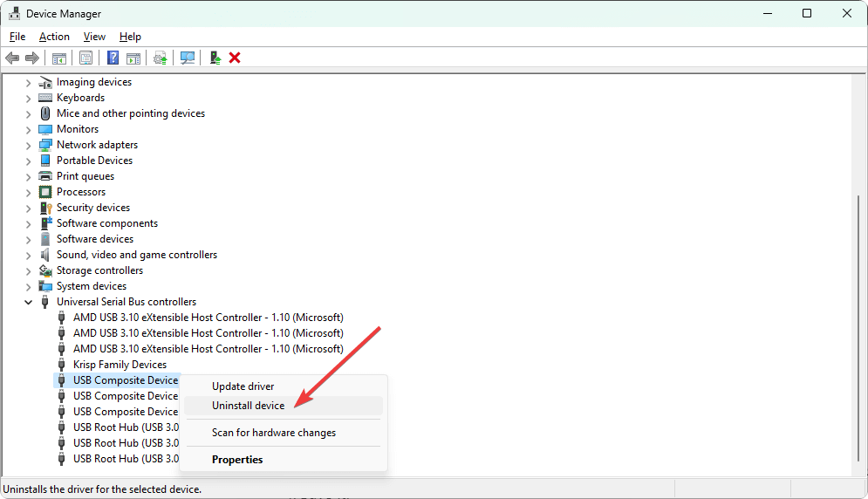The height and width of the screenshot is (499, 868).
Task: Select the Storage controllers category icon
Action: pos(45,270)
